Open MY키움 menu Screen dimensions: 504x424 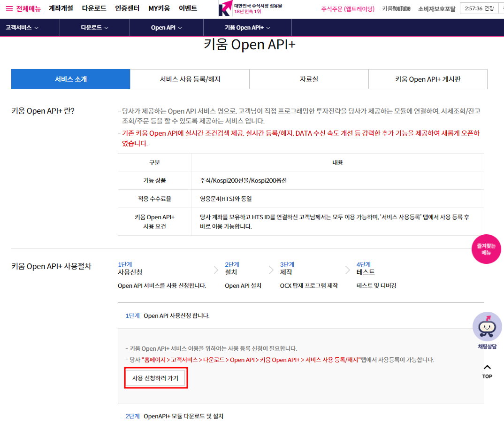coord(159,8)
